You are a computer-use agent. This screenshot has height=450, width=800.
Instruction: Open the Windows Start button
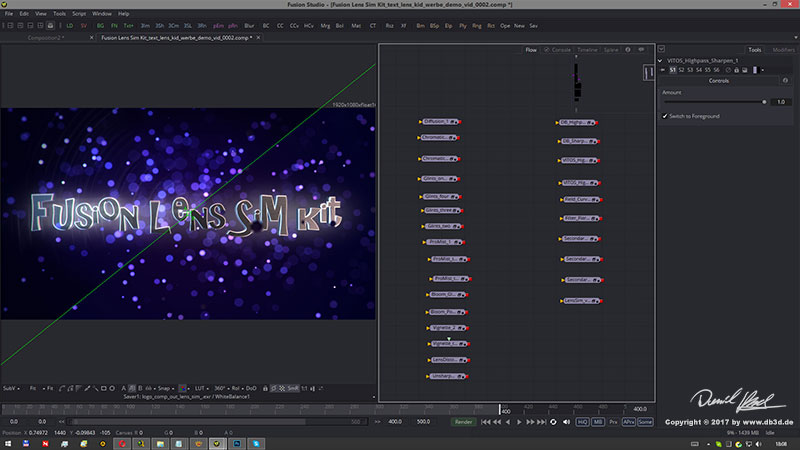[x=8, y=444]
